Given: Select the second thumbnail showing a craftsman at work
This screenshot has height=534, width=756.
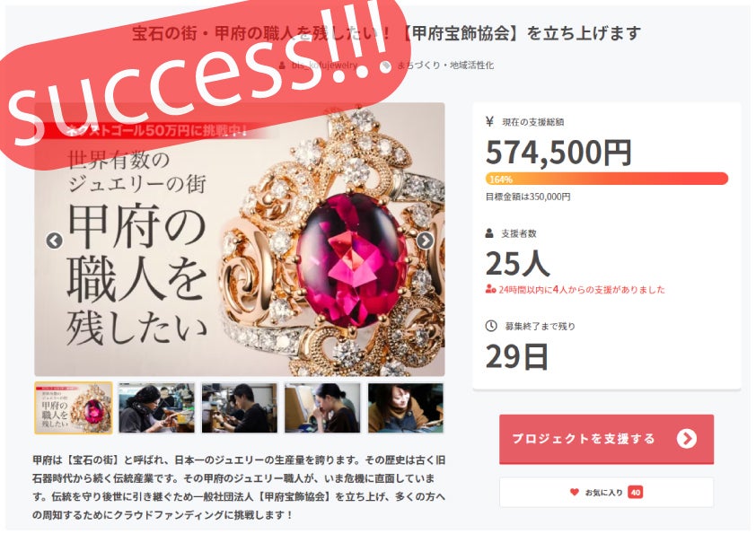Looking at the screenshot, I should [x=157, y=407].
